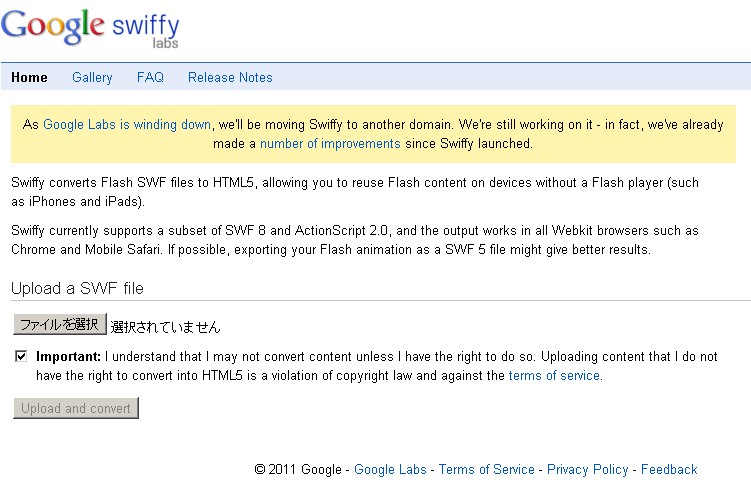Open Terms of Service in the footer
751x486 pixels.
(486, 469)
